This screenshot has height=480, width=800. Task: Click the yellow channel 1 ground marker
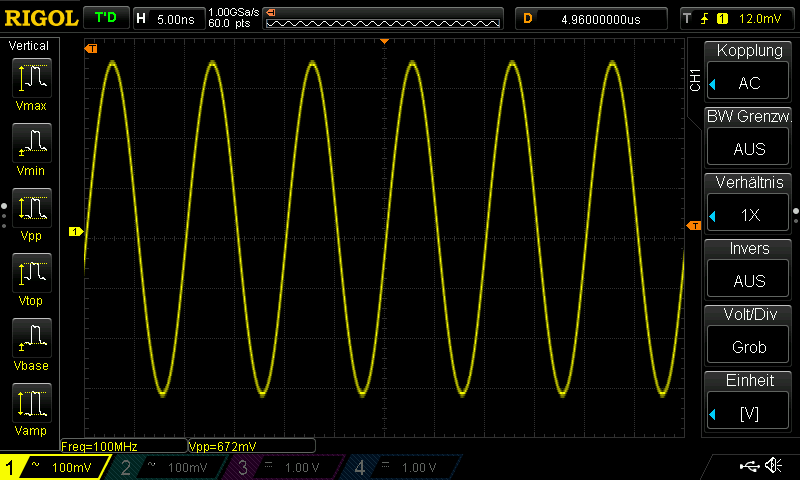pos(76,232)
